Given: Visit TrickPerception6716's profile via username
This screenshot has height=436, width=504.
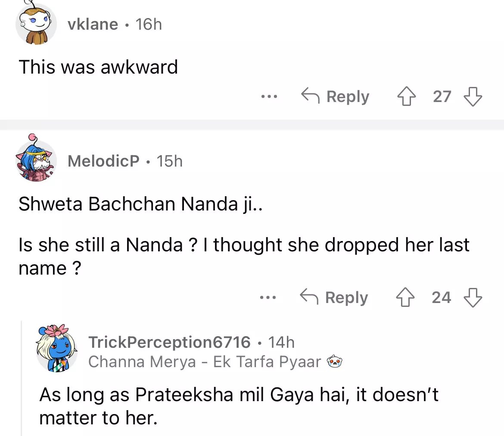Looking at the screenshot, I should pos(169,342).
